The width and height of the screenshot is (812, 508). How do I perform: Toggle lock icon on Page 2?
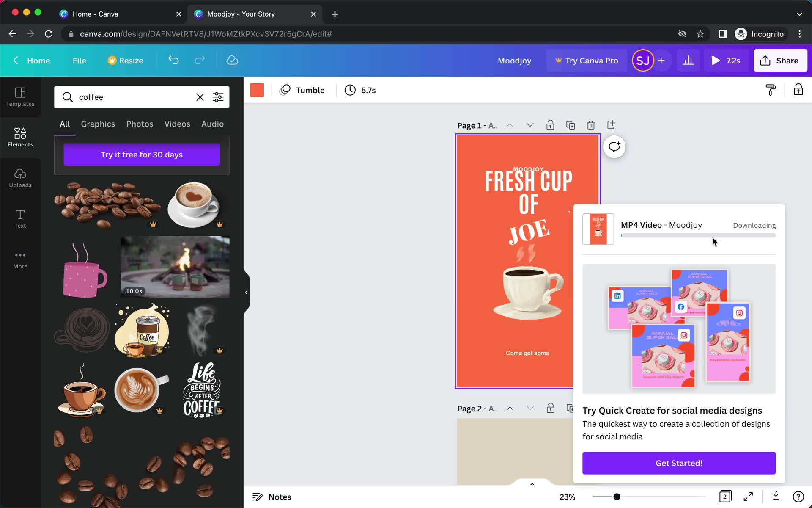coord(550,409)
